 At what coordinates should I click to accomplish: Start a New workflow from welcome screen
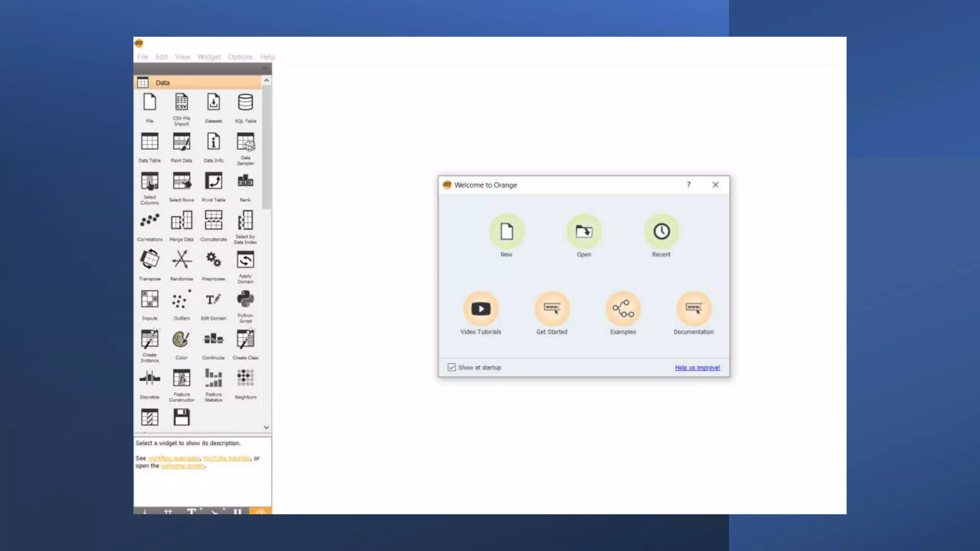[x=506, y=232]
